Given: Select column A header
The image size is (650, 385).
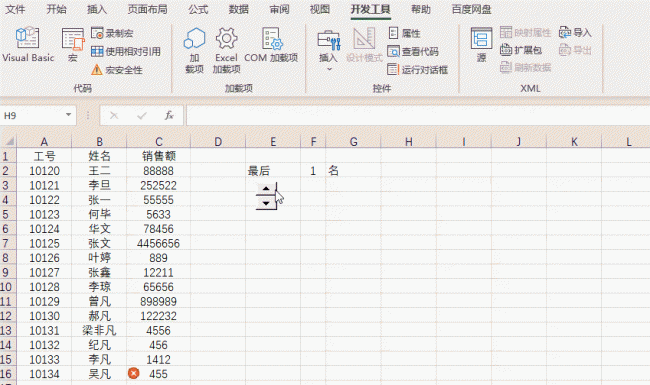Looking at the screenshot, I should (x=44, y=142).
